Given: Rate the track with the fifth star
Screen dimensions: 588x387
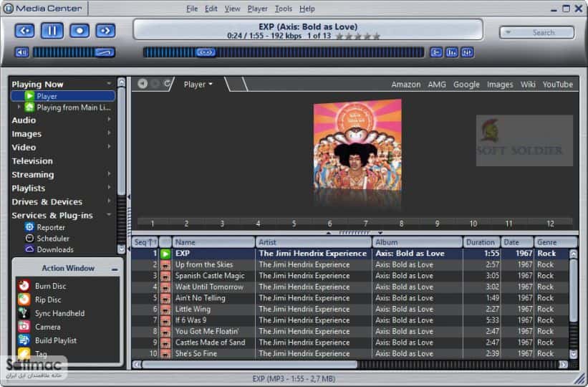Looking at the screenshot, I should 377,36.
